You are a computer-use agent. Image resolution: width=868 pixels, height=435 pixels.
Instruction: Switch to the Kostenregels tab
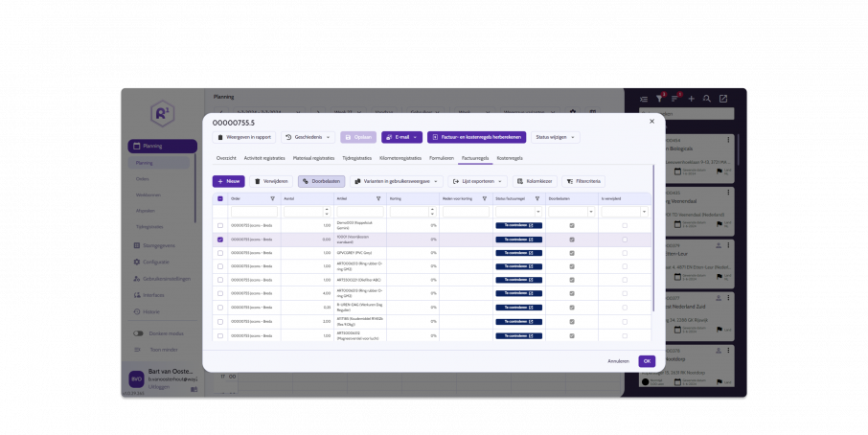coord(510,157)
